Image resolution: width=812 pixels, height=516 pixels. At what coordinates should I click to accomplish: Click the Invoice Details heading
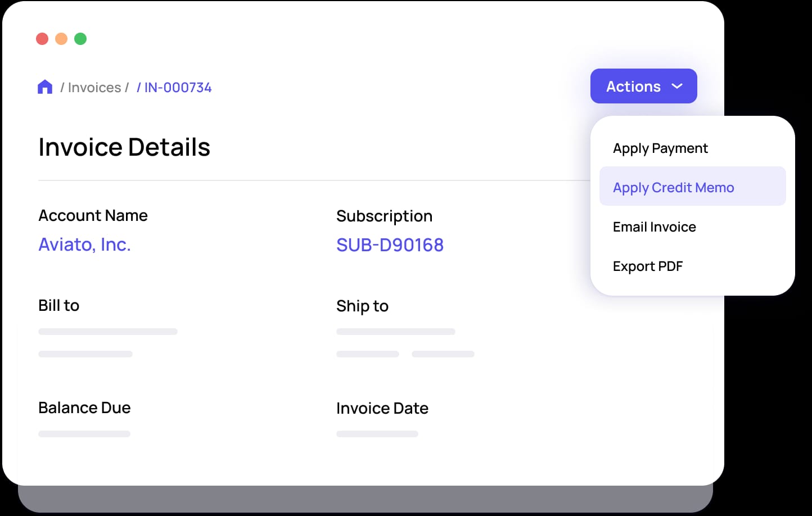tap(124, 147)
